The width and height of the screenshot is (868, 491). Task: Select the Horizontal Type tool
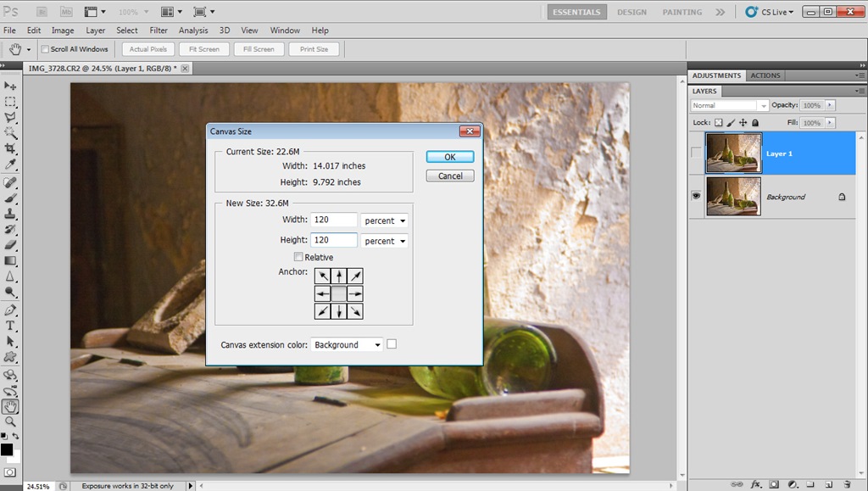tap(12, 326)
